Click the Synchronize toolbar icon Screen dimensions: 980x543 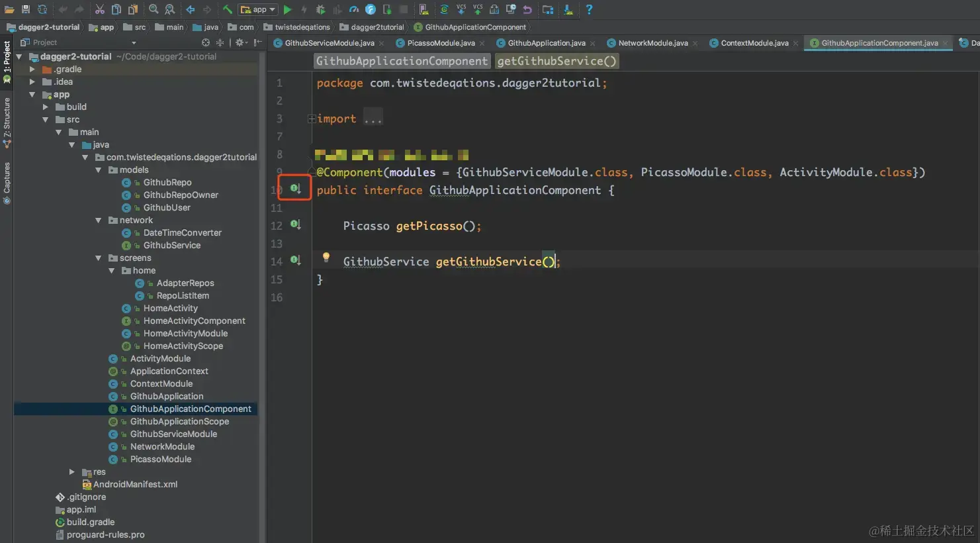pos(42,9)
